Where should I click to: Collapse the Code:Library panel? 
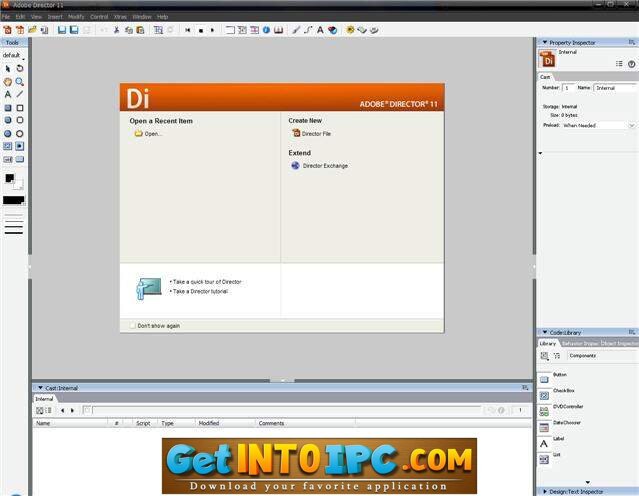pos(545,332)
